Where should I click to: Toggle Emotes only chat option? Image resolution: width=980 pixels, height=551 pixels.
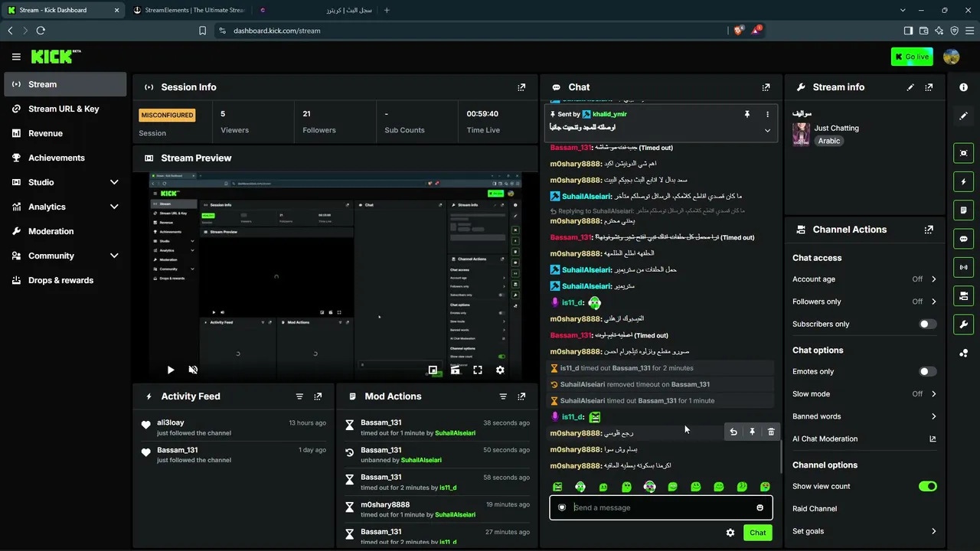click(x=927, y=371)
